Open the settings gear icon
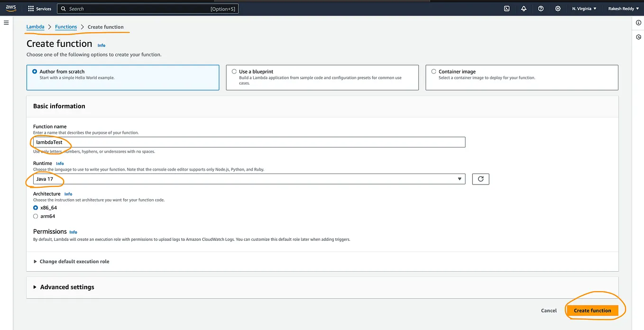 pyautogui.click(x=558, y=8)
